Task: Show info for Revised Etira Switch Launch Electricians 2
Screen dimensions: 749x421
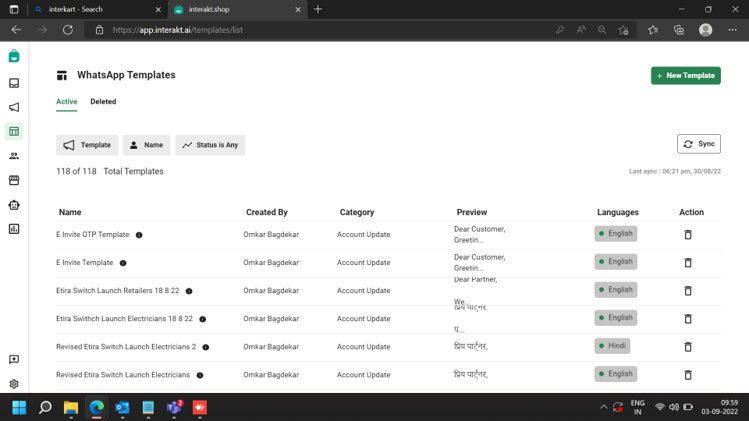Action: pyautogui.click(x=205, y=347)
